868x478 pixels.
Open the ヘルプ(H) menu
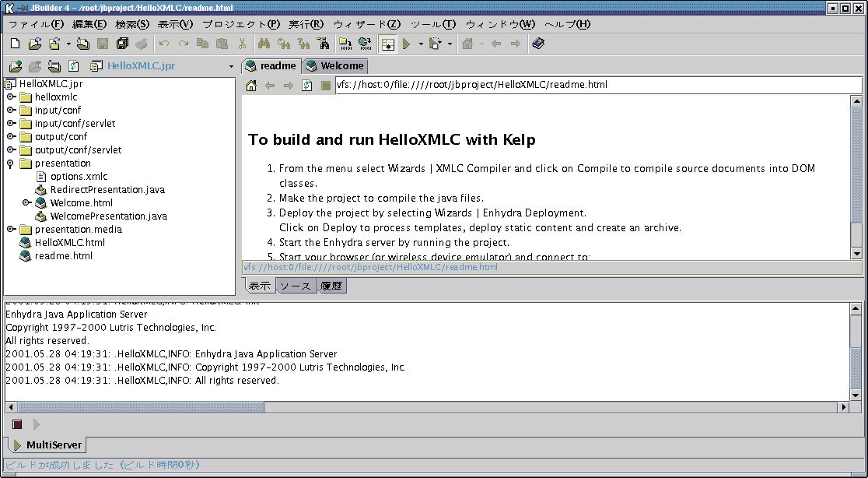click(x=568, y=24)
